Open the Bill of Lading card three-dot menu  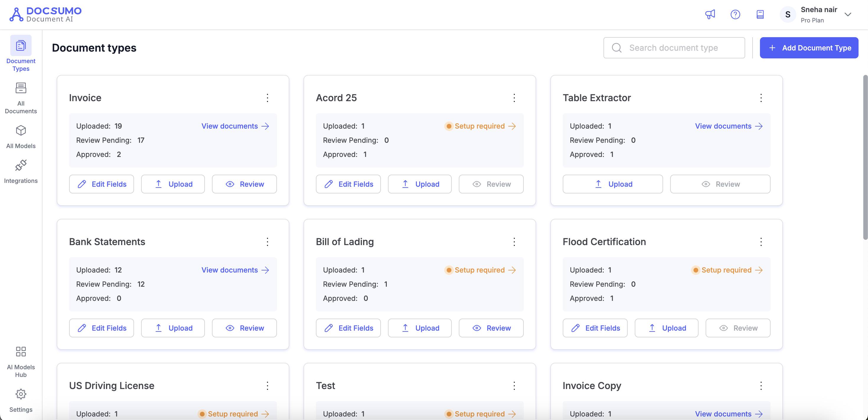coord(514,242)
